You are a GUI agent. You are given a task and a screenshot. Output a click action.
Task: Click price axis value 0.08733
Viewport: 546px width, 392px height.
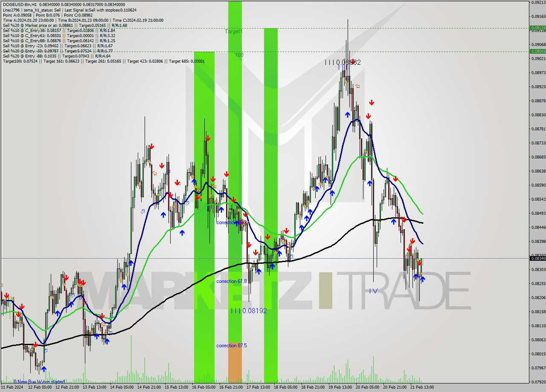(539, 143)
